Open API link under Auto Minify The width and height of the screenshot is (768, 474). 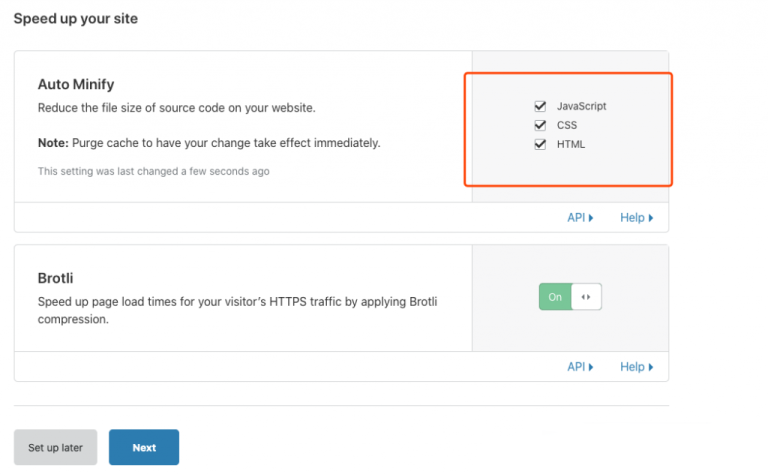tap(580, 217)
